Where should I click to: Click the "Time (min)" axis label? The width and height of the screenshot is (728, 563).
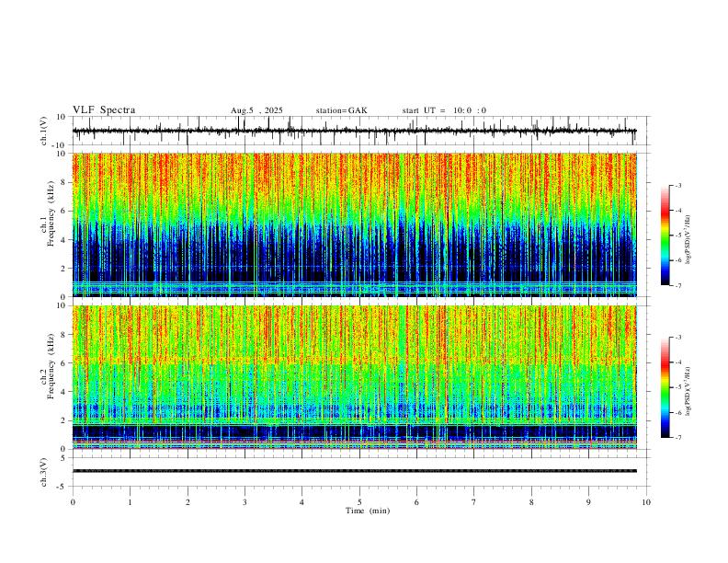pyautogui.click(x=368, y=511)
